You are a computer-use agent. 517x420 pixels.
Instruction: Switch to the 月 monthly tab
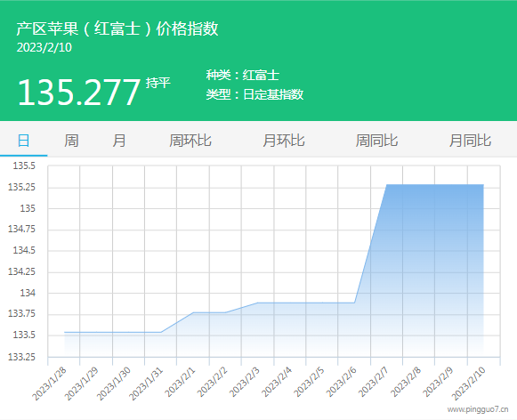[x=119, y=141]
